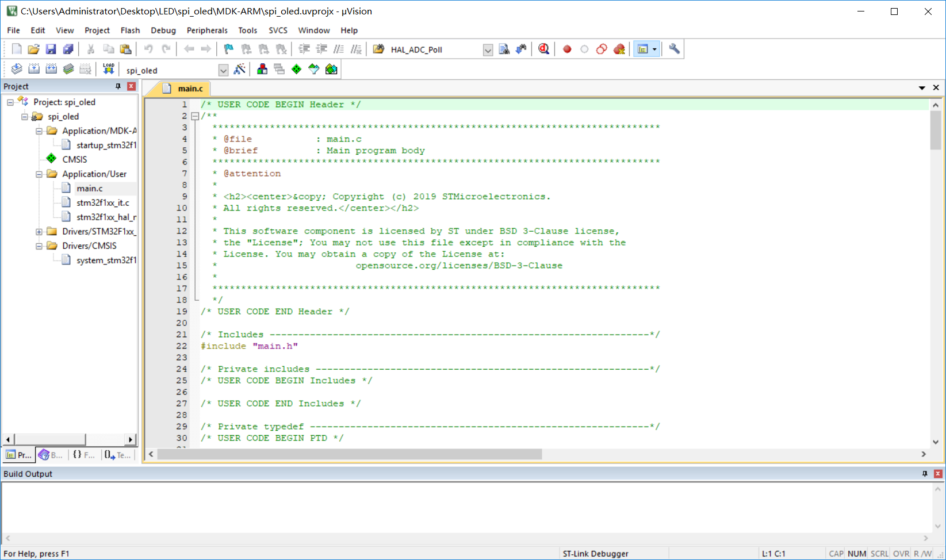Disable all breakpoints with the linked circles icon
Viewport: 946px width, 560px height.
tap(602, 49)
